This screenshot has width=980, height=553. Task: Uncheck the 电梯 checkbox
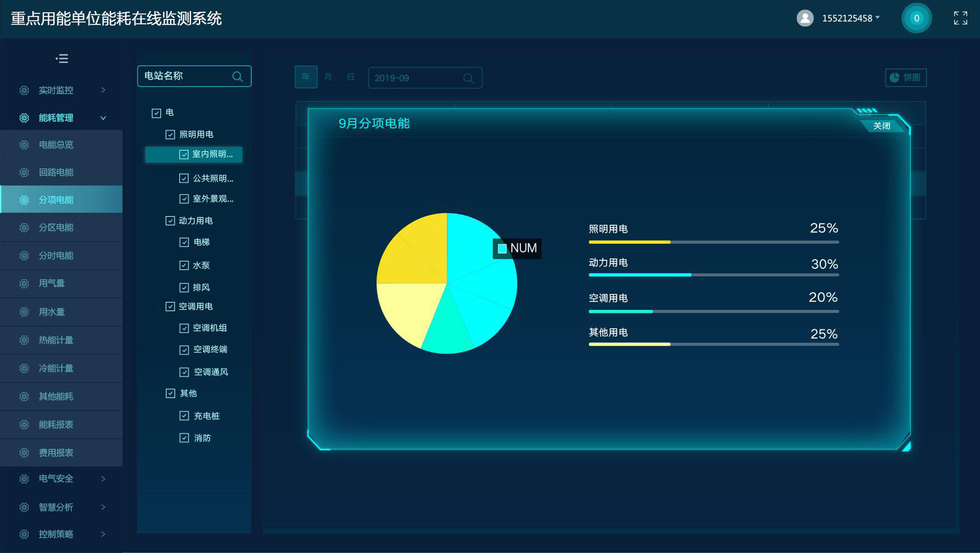click(x=184, y=243)
